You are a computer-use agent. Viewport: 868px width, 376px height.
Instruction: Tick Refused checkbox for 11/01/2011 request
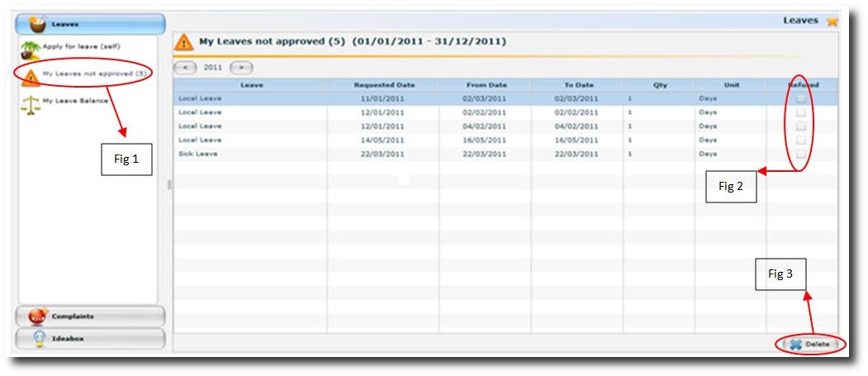click(x=801, y=98)
